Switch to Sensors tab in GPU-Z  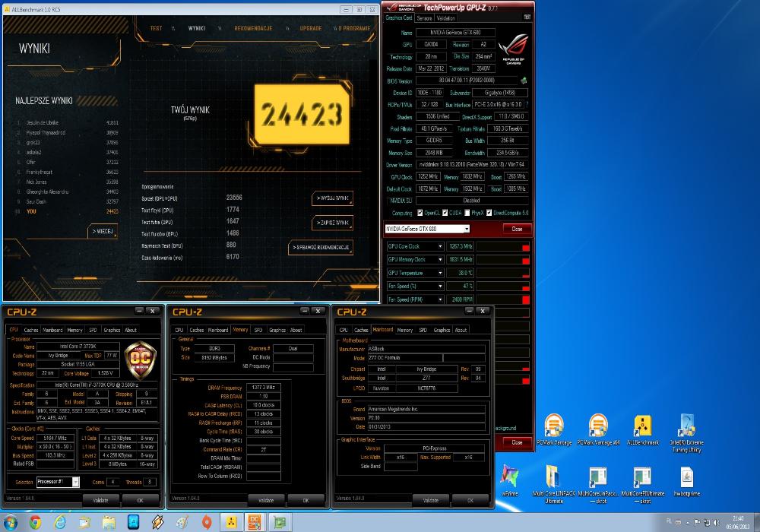click(424, 18)
